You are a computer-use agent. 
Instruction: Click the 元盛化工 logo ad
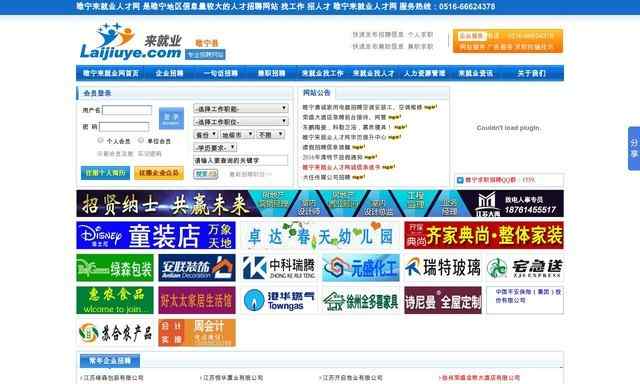[x=361, y=268]
